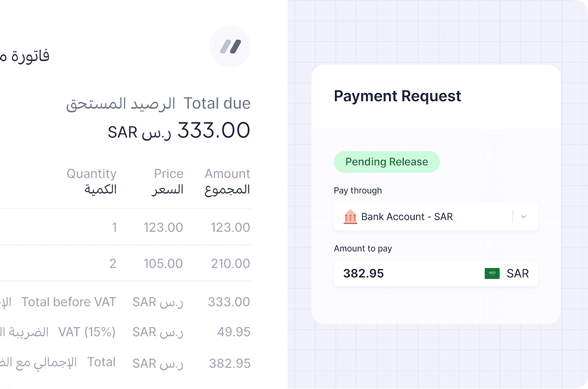Screen dimensions: 588x389
Task: Click the SAR currency label
Action: tap(518, 274)
